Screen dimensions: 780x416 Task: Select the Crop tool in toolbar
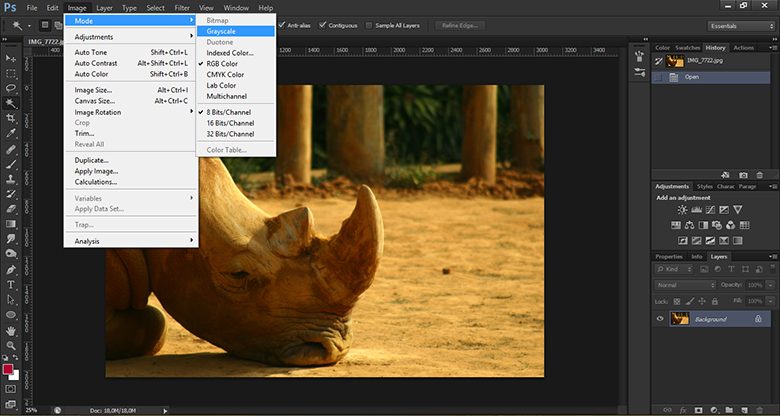tap(10, 117)
